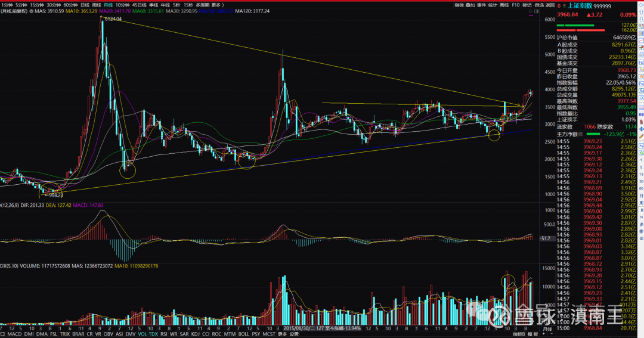Select the BRAR indicator tab

point(78,334)
